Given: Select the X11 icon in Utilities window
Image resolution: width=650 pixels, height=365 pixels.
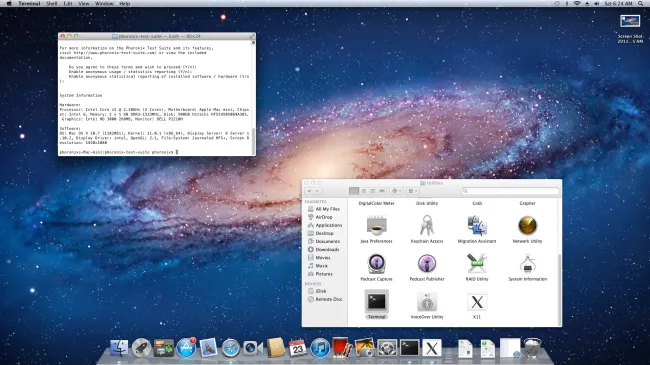Looking at the screenshot, I should coord(477,302).
